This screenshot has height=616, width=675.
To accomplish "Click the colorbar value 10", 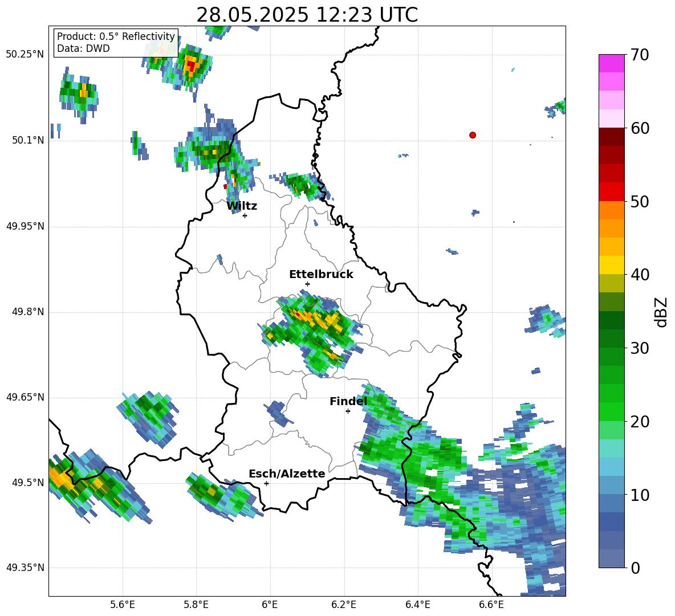I will (x=639, y=495).
